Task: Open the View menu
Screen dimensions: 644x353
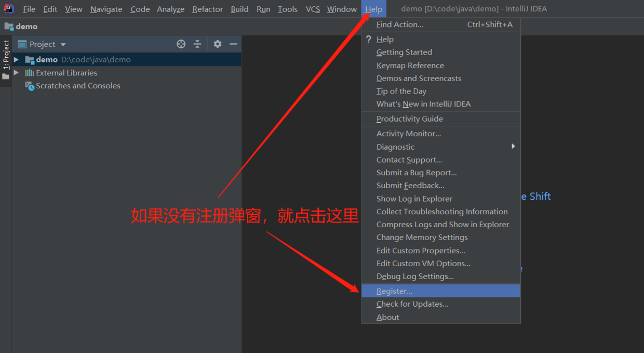Action: click(74, 9)
